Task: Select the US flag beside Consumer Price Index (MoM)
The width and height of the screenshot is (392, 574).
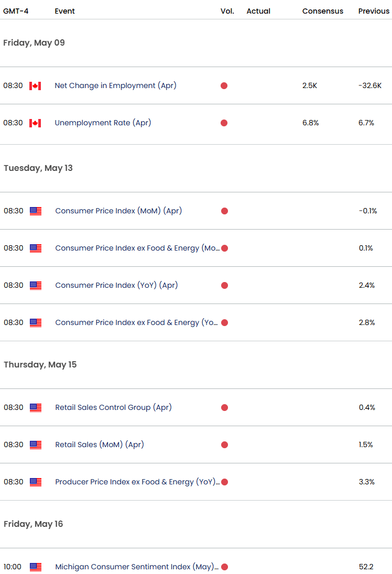Action: (x=35, y=211)
